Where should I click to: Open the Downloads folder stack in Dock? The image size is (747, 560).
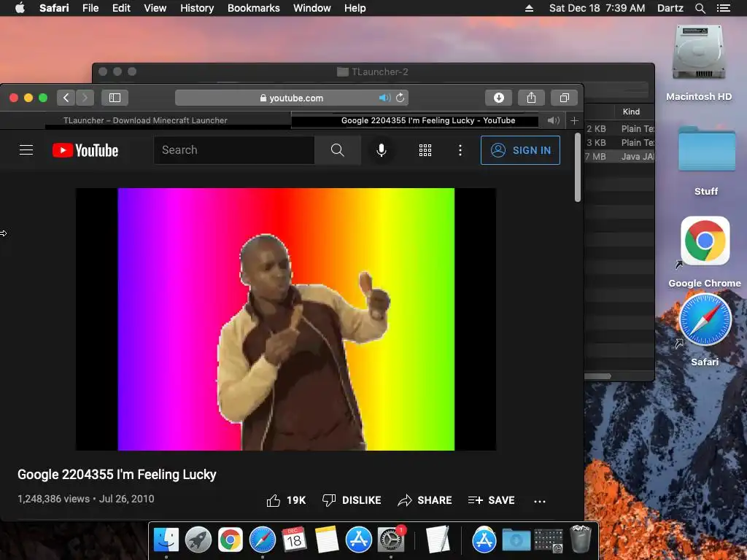point(516,540)
